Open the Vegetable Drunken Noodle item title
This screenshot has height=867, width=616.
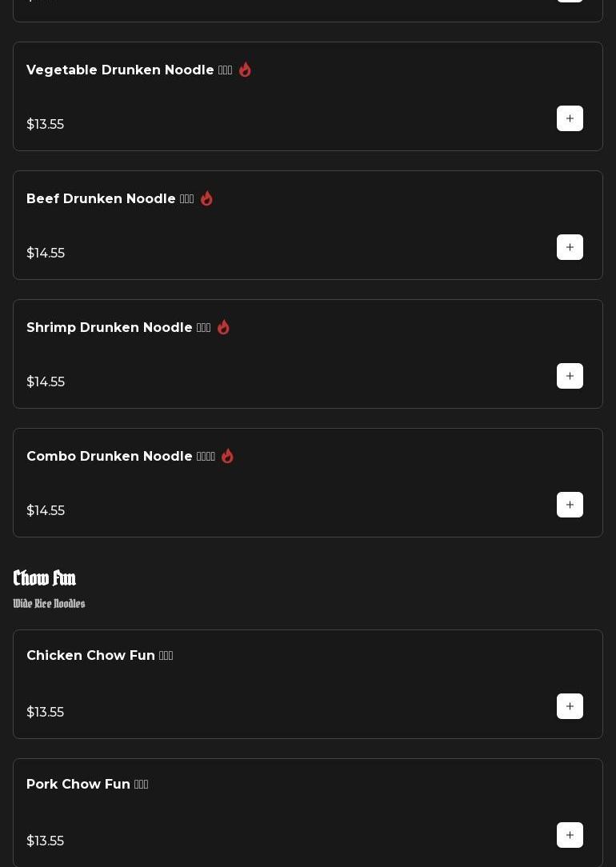coord(120,70)
